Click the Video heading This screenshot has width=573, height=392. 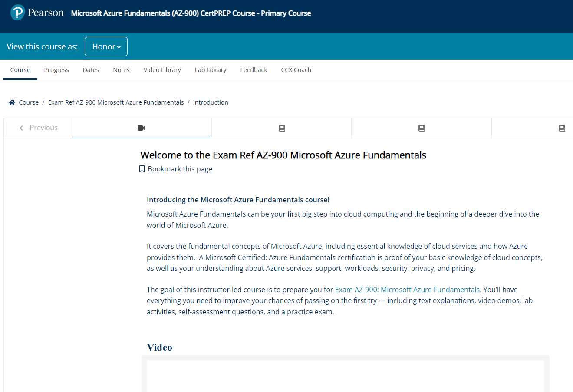click(159, 347)
